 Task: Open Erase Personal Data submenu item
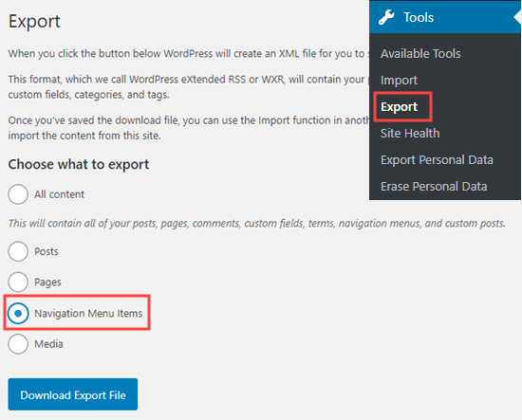click(434, 187)
